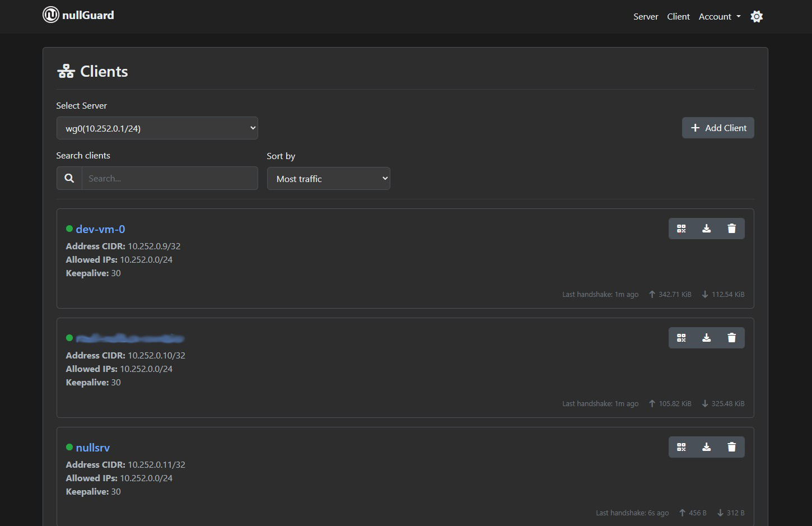
Task: Click Address CIDR 10.252.0.10/32 text
Action: point(125,355)
